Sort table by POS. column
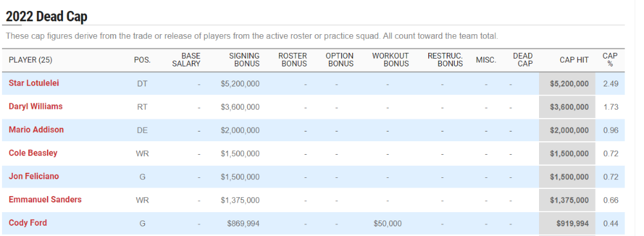Image resolution: width=644 pixels, height=236 pixels. click(142, 60)
